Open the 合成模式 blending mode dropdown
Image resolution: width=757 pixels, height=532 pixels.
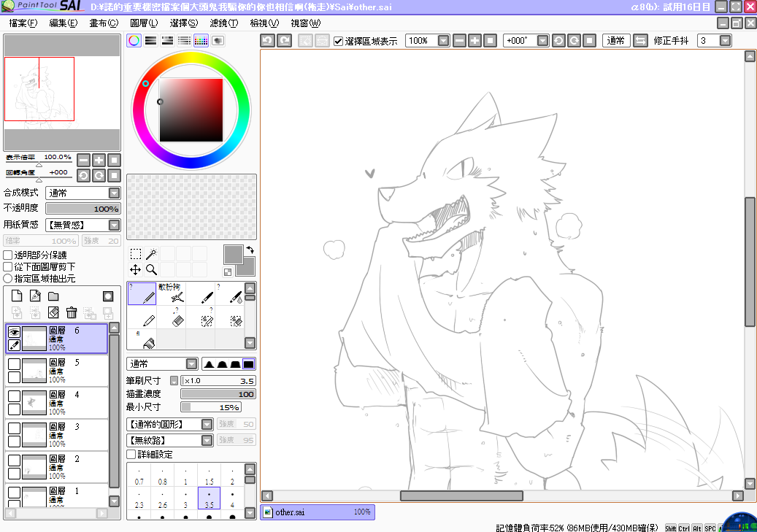coord(114,193)
